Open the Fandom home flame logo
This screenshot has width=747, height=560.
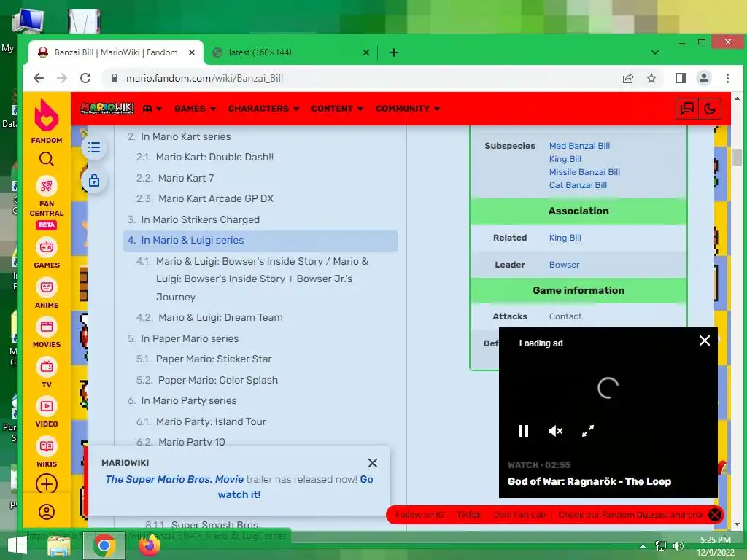click(46, 116)
